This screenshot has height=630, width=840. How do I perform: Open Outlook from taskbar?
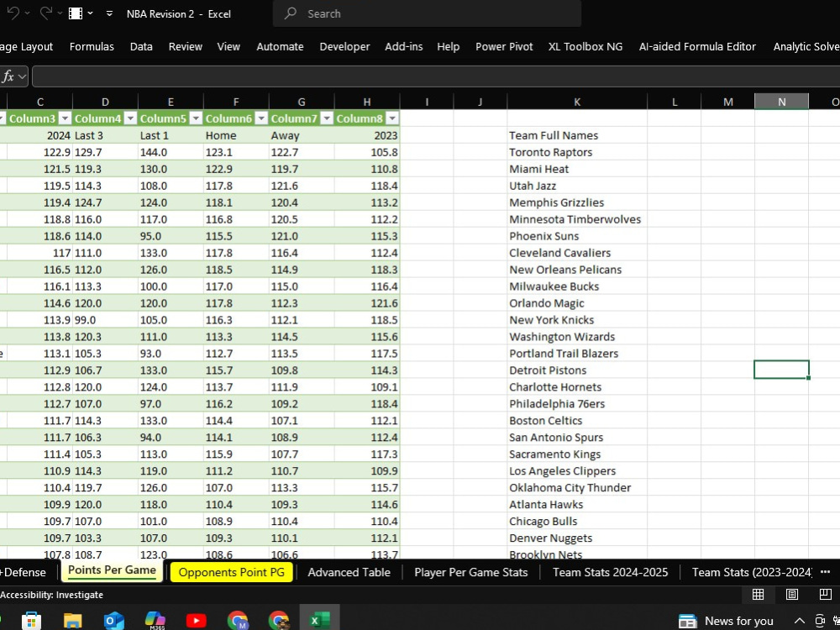click(113, 621)
